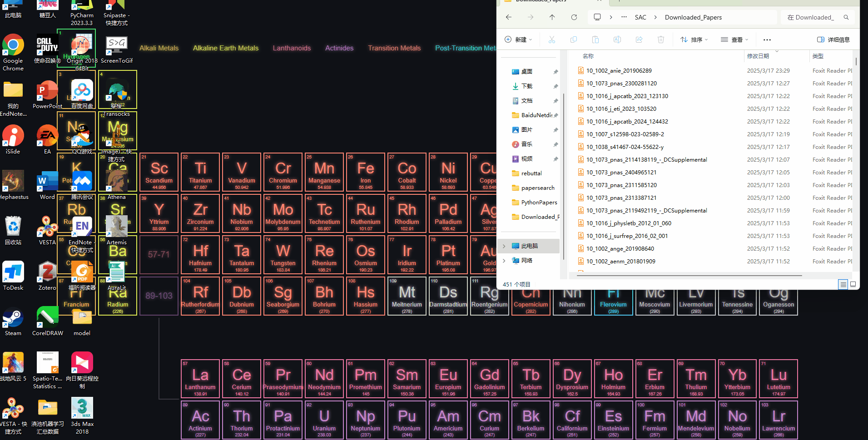Launch ToDesk remote desktop icon
The width and height of the screenshot is (868, 440).
pos(13,276)
